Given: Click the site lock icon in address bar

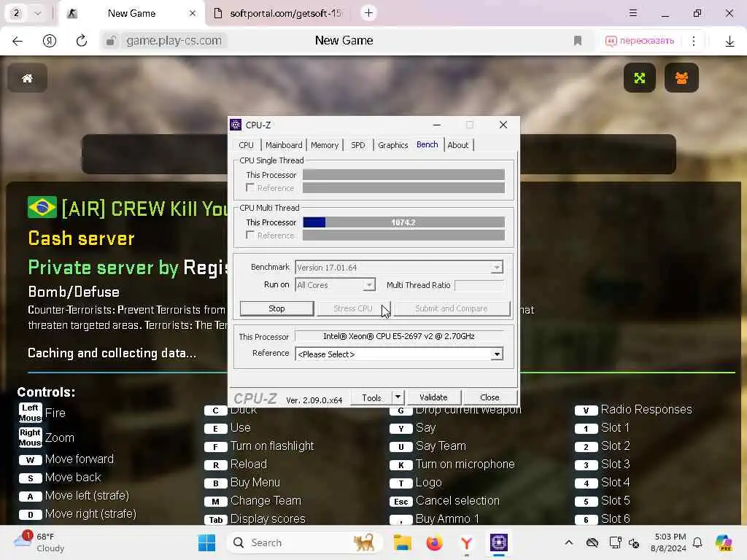Looking at the screenshot, I should coord(111,41).
